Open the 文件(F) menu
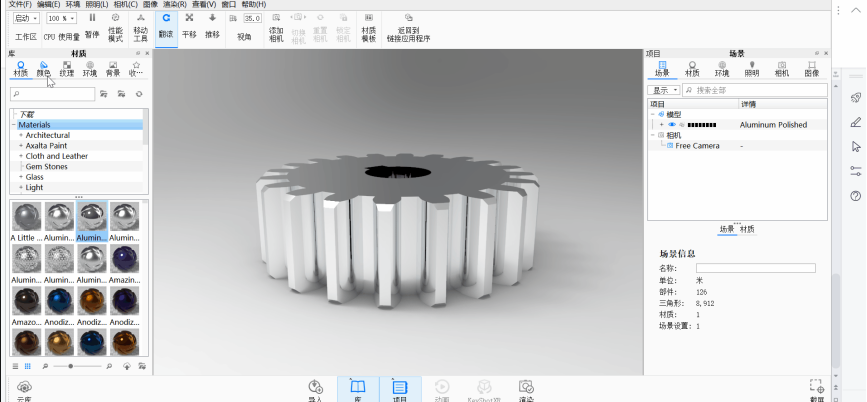This screenshot has height=402, width=867. tap(20, 4)
